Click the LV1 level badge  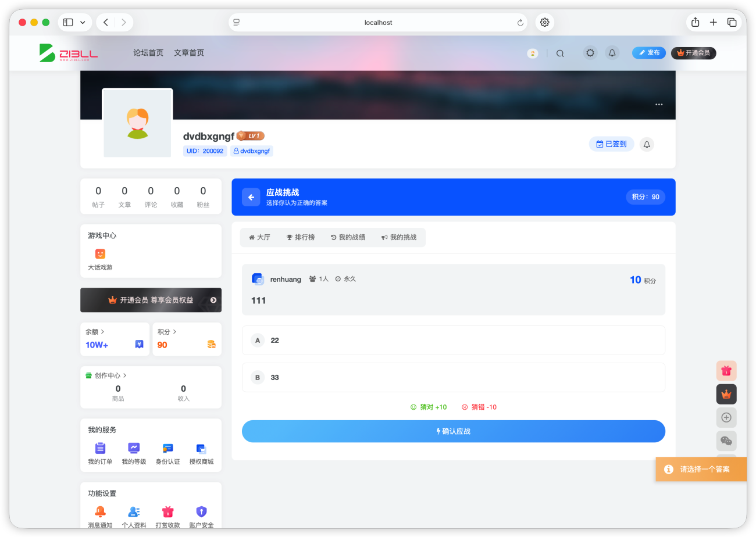[x=251, y=136]
